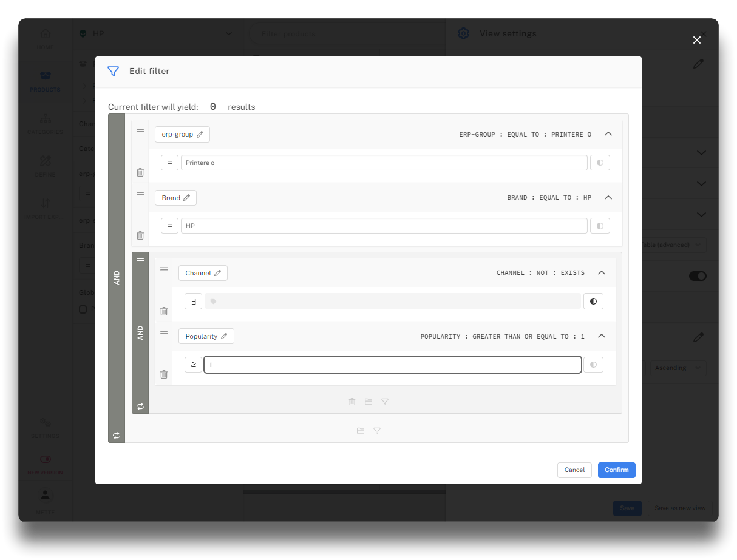Toggle negation on erp-group condition

point(600,163)
